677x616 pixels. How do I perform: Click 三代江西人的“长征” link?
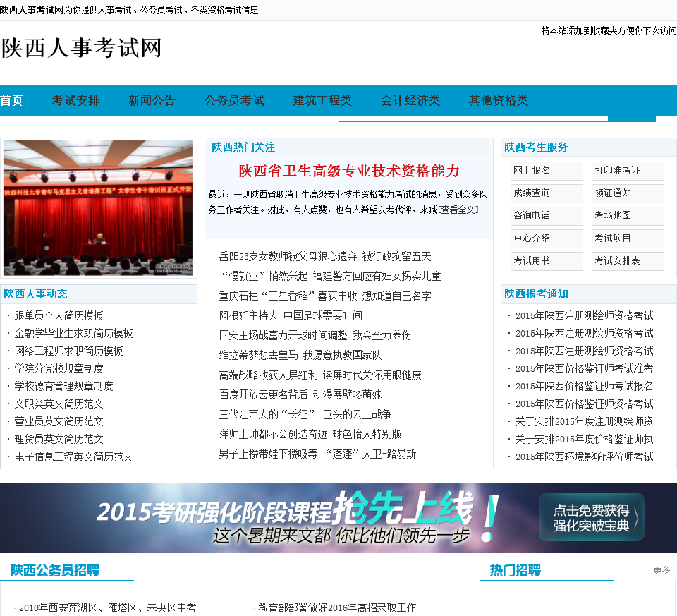click(267, 415)
